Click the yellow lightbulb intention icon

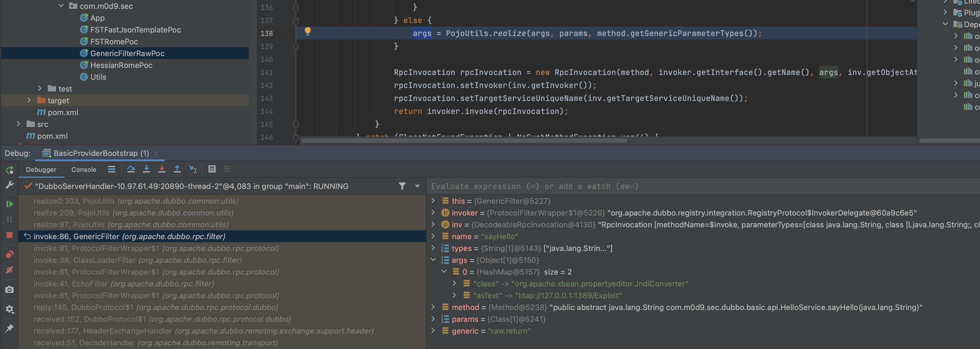pos(308,32)
